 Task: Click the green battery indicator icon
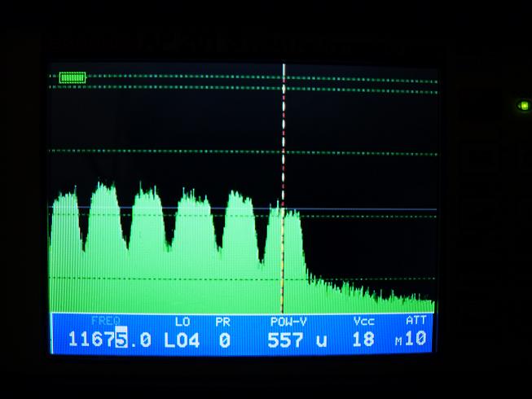tap(73, 77)
